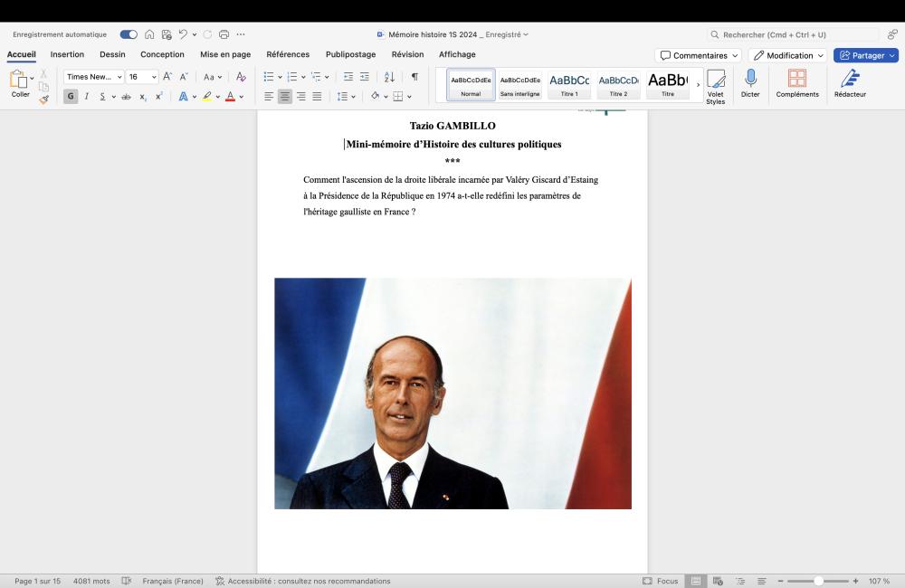Open the Mise en page tab

[x=225, y=54]
